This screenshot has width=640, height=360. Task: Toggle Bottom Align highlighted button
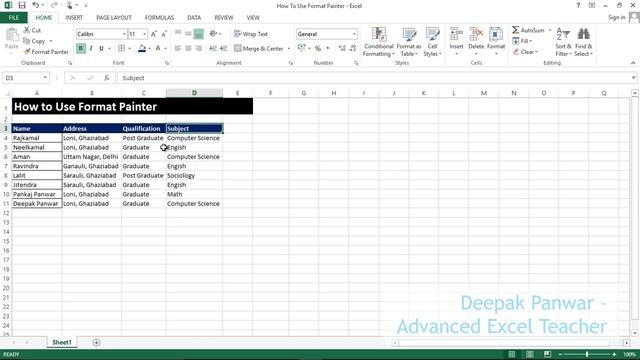pos(198,34)
